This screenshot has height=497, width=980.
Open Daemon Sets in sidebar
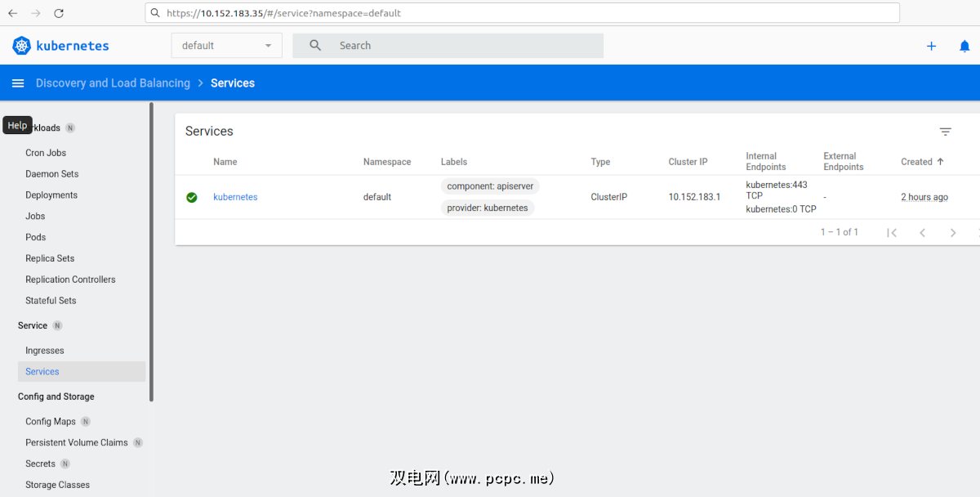point(52,174)
